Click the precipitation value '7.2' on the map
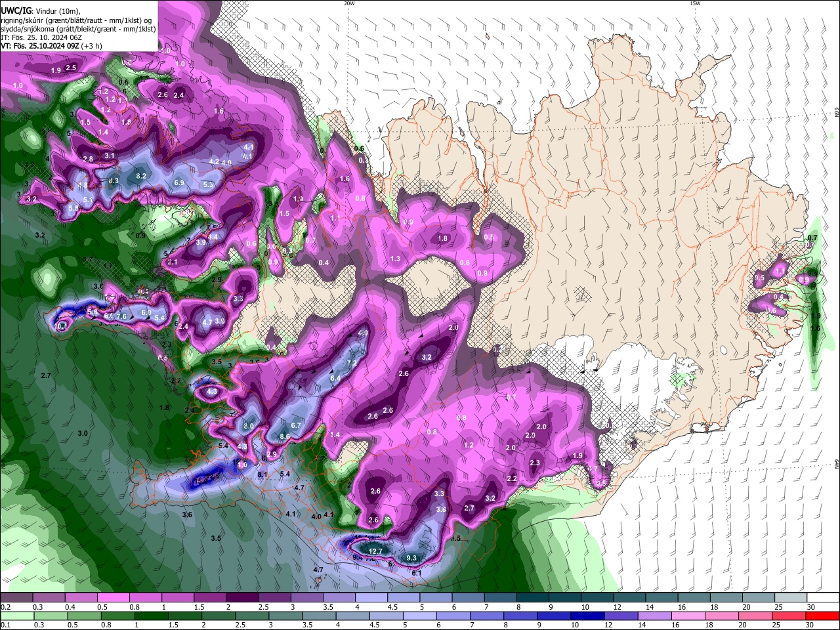 (x=351, y=363)
